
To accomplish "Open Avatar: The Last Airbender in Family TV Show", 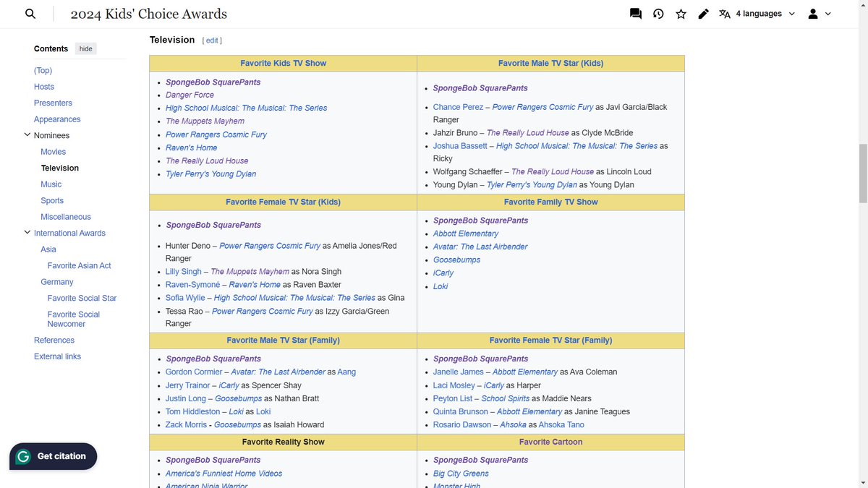I will tap(480, 247).
